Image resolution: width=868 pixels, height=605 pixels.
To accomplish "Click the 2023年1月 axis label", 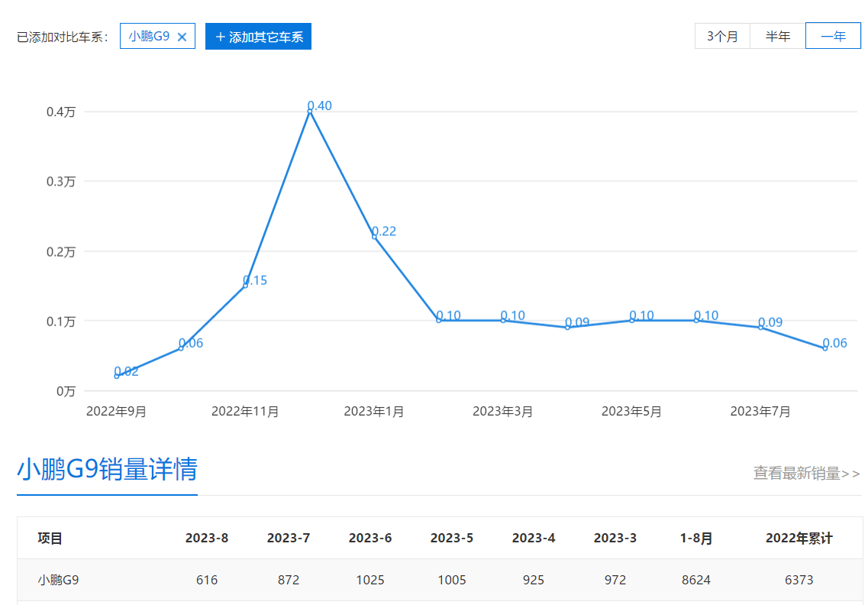I will tap(374, 412).
